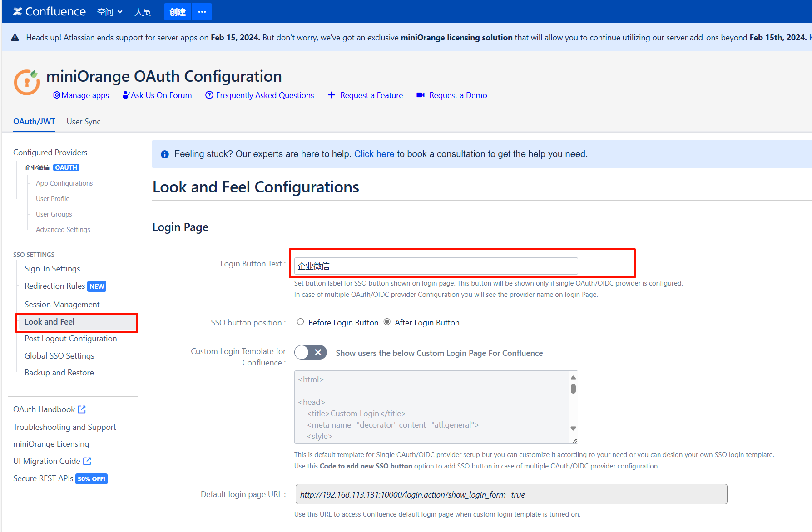Select Look and Feel in sidebar
Image resolution: width=812 pixels, height=532 pixels.
(77, 322)
